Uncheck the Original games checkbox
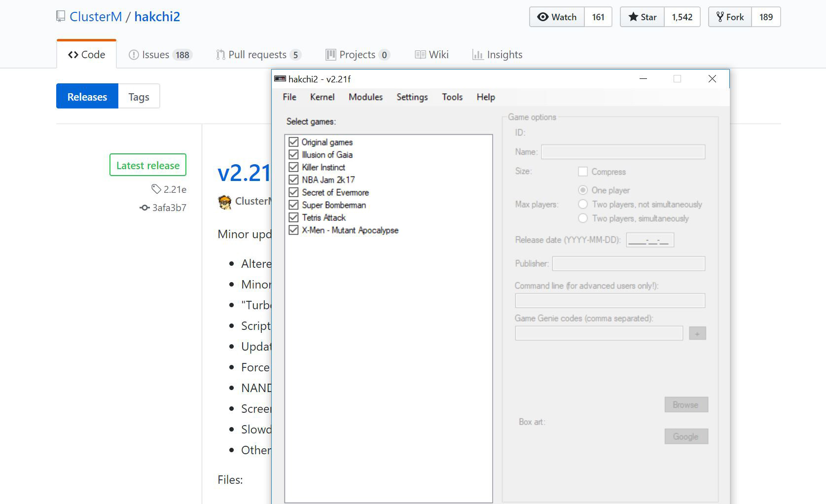This screenshot has width=826, height=504. (x=293, y=142)
